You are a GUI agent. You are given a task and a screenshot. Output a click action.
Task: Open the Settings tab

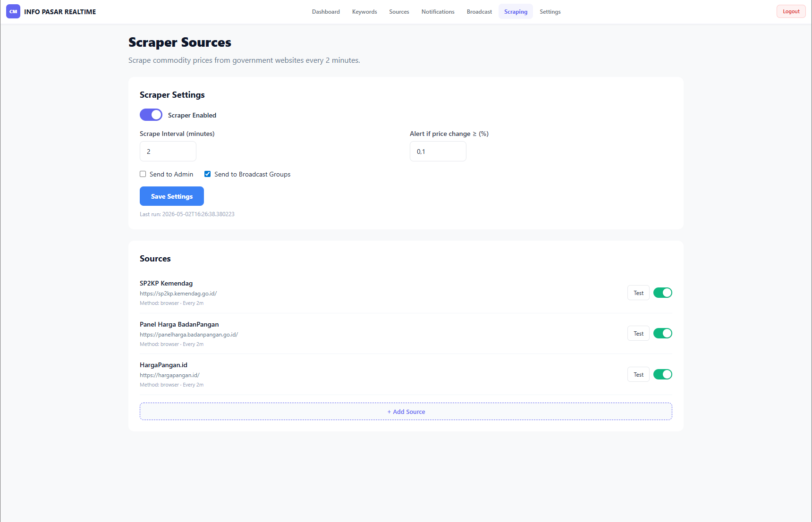pyautogui.click(x=550, y=12)
